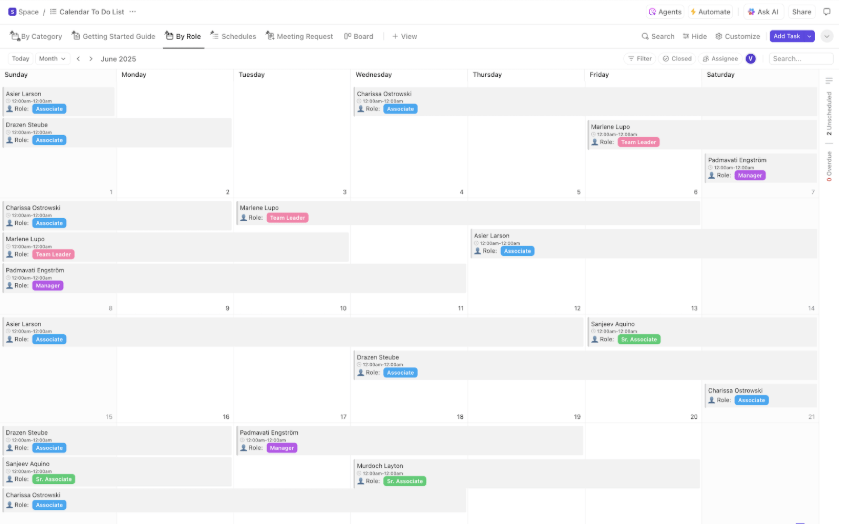
Task: Open the Automate menu
Action: tap(710, 12)
